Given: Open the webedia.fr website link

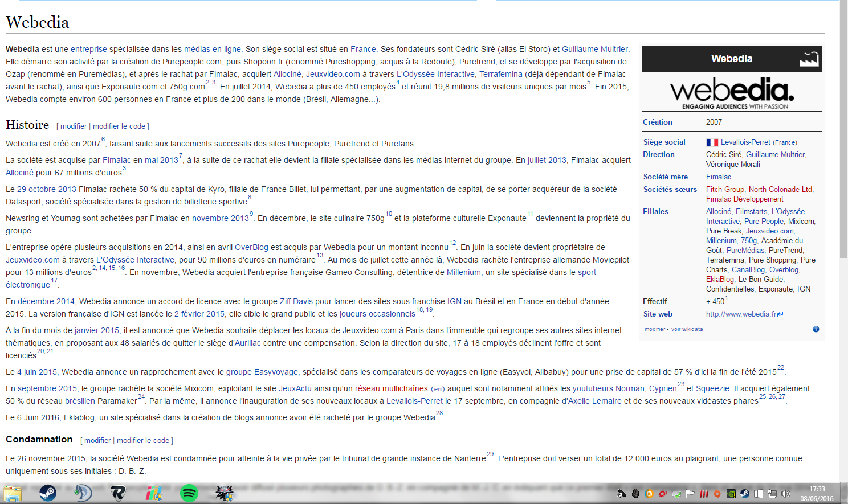Looking at the screenshot, I should [x=741, y=314].
